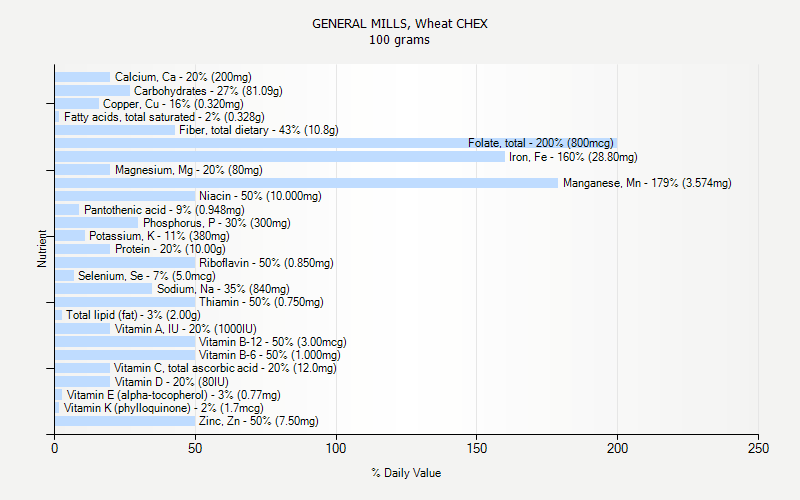Click the Sodium bar in the chart
This screenshot has height=500, width=800.
coord(104,289)
